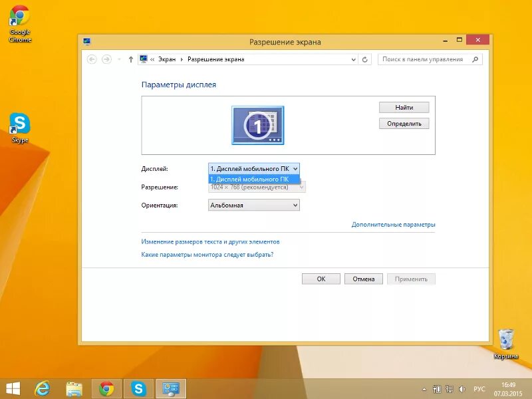Open the address bar history dropdown
The height and width of the screenshot is (399, 532).
tap(353, 59)
